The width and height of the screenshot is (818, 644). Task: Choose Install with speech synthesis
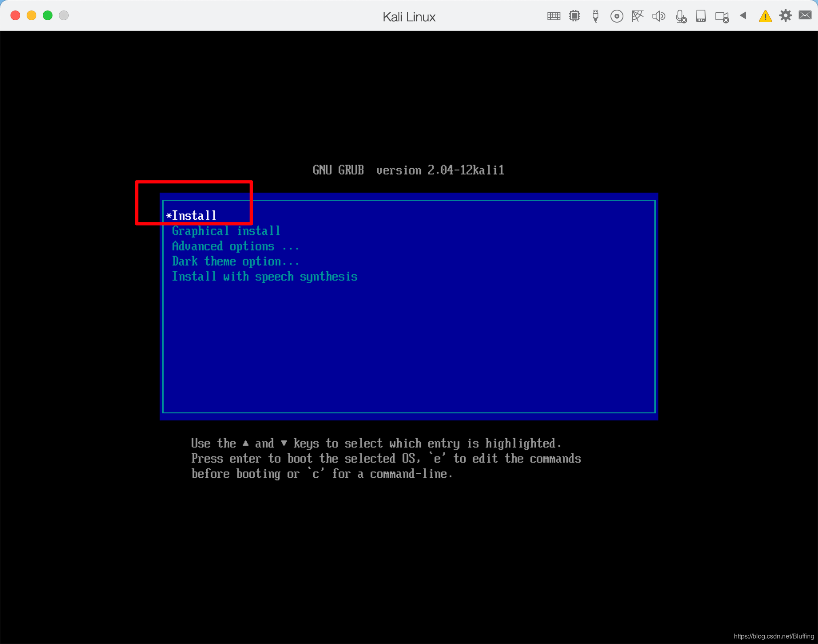[264, 277]
